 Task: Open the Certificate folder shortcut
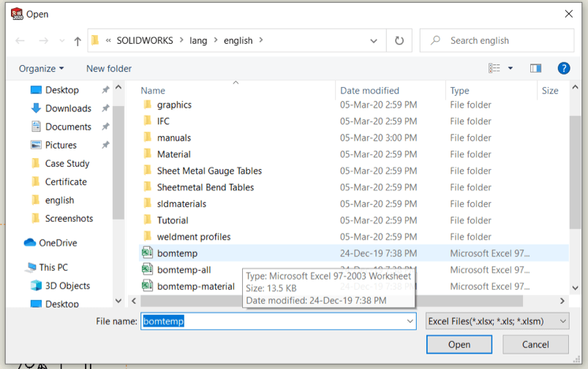click(x=66, y=182)
